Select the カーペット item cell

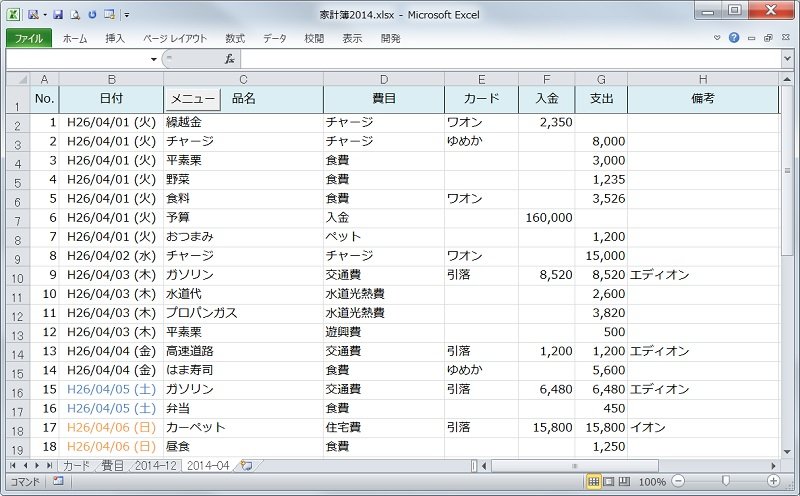click(x=243, y=428)
